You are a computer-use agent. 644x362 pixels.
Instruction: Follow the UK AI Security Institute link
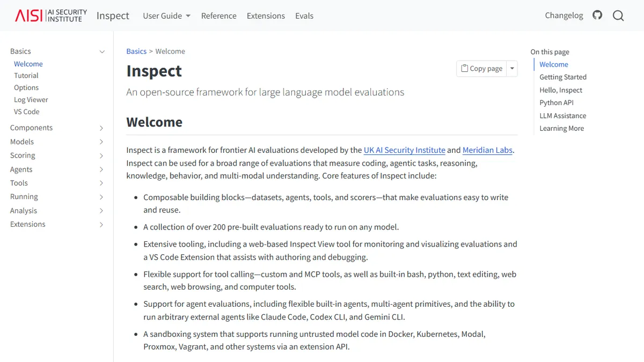pyautogui.click(x=405, y=150)
